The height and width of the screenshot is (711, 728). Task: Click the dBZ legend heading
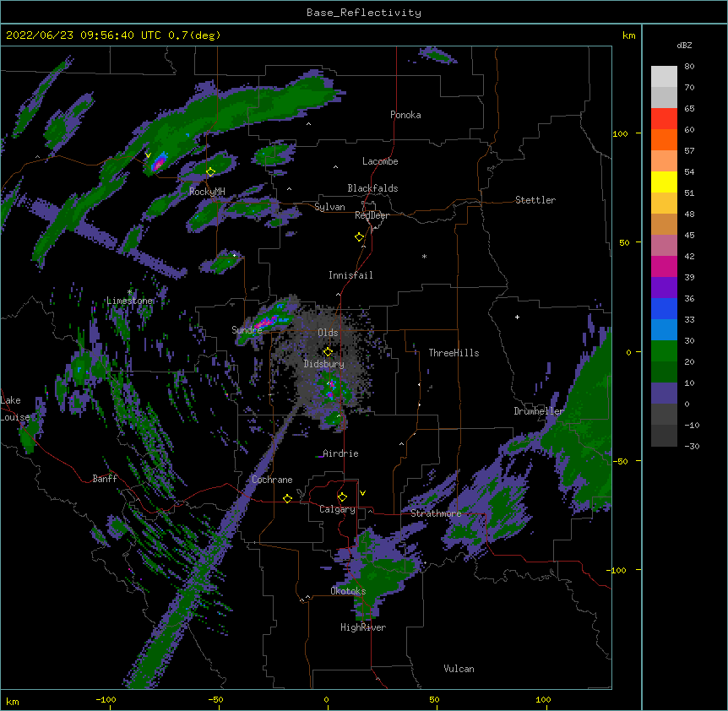coord(684,45)
